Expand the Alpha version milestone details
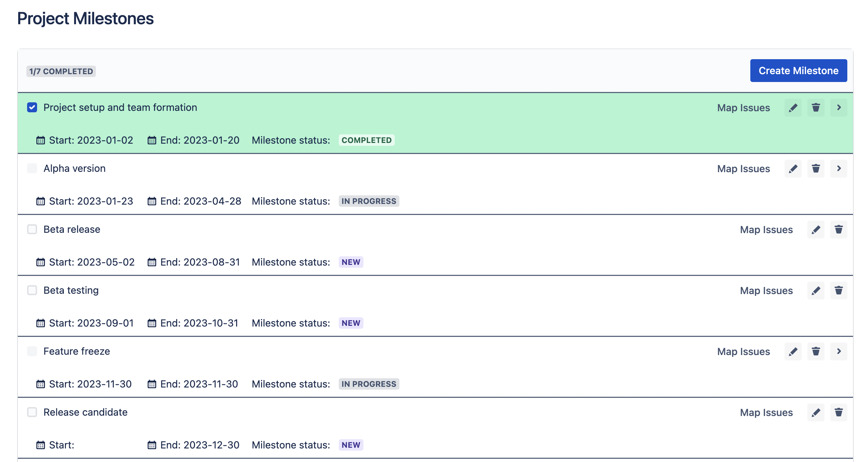 (x=838, y=169)
